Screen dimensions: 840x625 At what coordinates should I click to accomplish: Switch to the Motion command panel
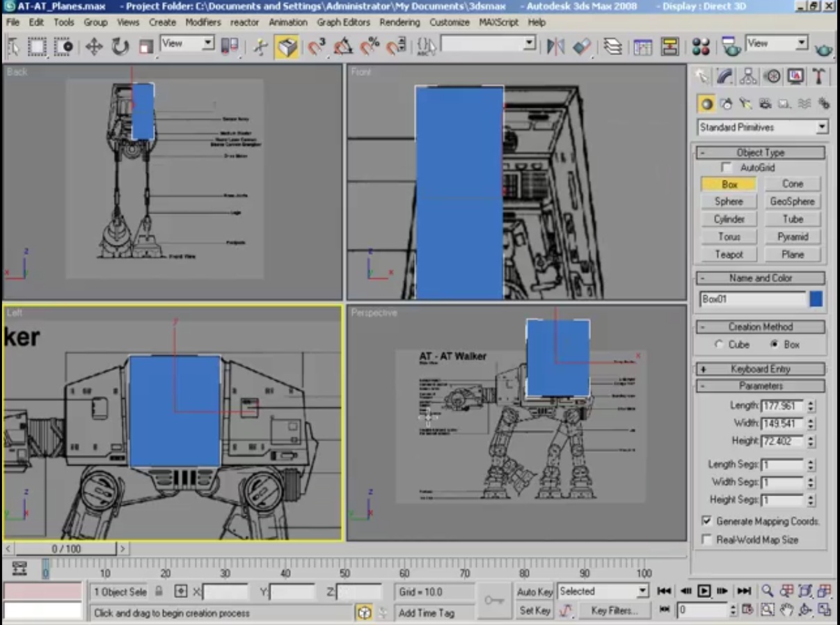[772, 76]
